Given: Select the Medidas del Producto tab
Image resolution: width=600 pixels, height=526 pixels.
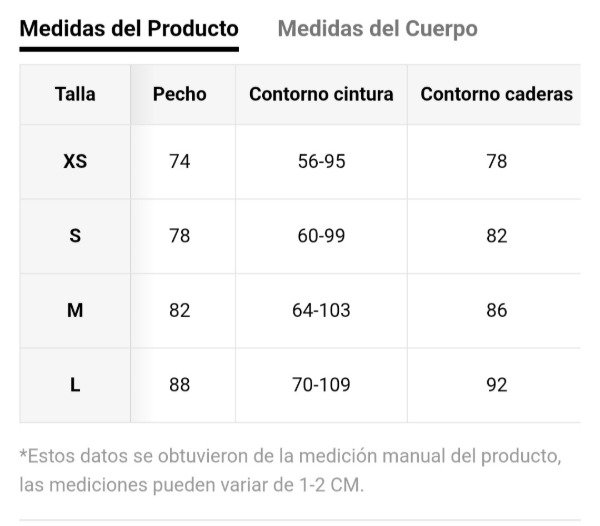Looking at the screenshot, I should [x=129, y=28].
